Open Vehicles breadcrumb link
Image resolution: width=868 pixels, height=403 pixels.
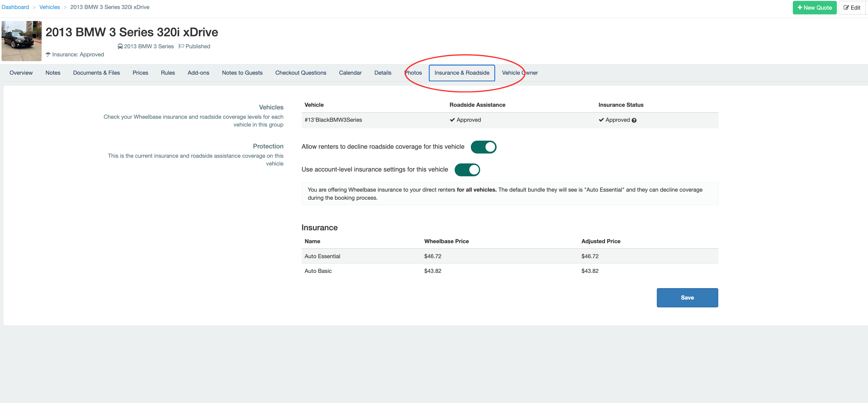coord(49,7)
